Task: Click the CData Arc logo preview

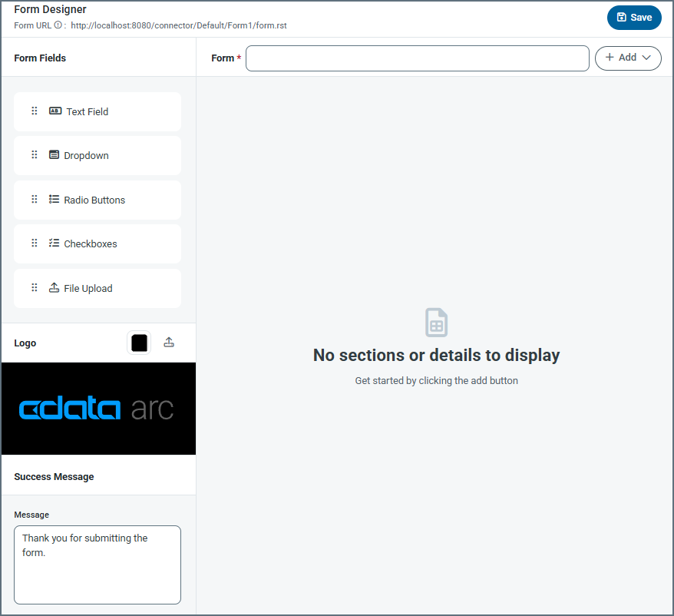Action: pos(97,409)
